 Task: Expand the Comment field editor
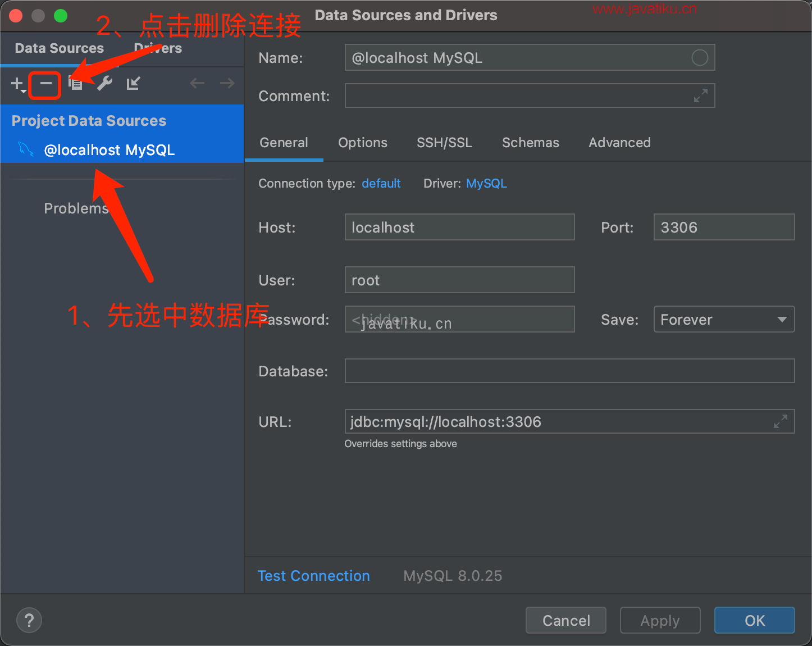click(700, 95)
